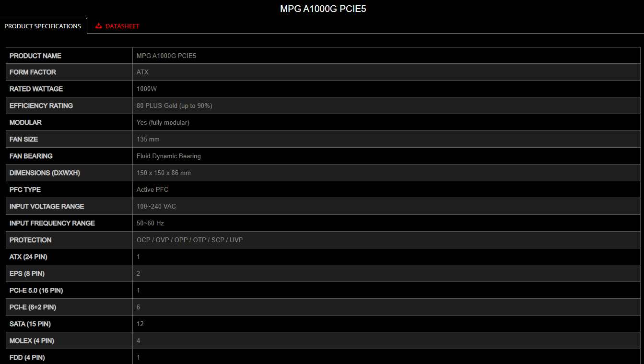Select the Form Factor value ATX
This screenshot has width=644, height=364.
pyautogui.click(x=142, y=72)
